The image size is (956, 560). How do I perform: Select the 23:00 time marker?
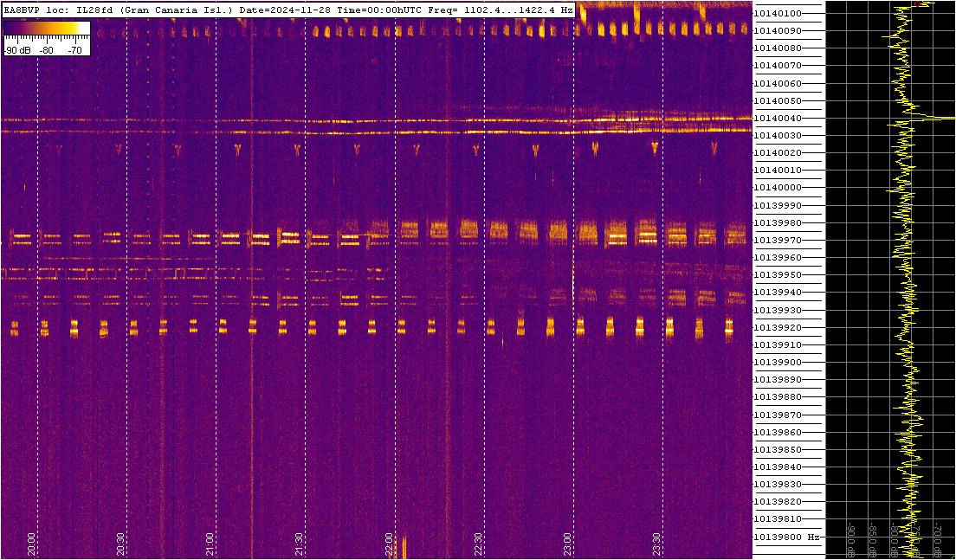coord(568,544)
